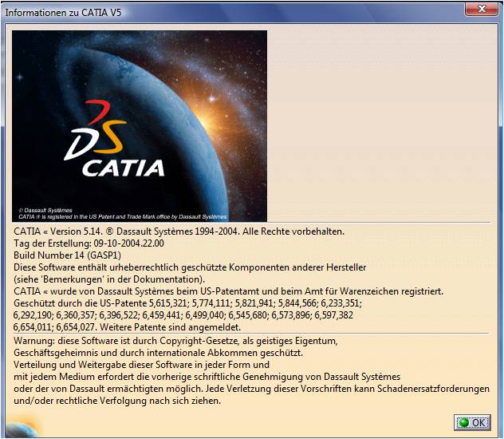Click the 'CATIA « Version 5.14.' line

pyautogui.click(x=179, y=231)
